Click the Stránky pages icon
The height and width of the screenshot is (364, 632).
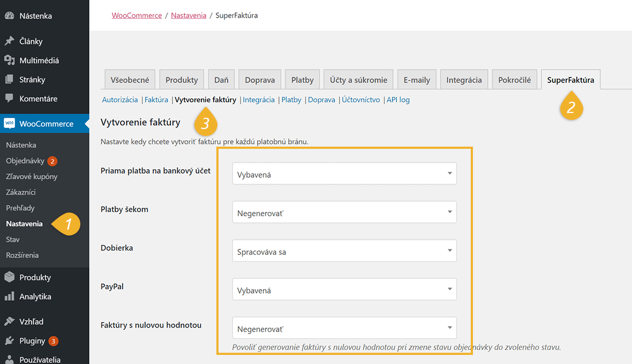[9, 79]
